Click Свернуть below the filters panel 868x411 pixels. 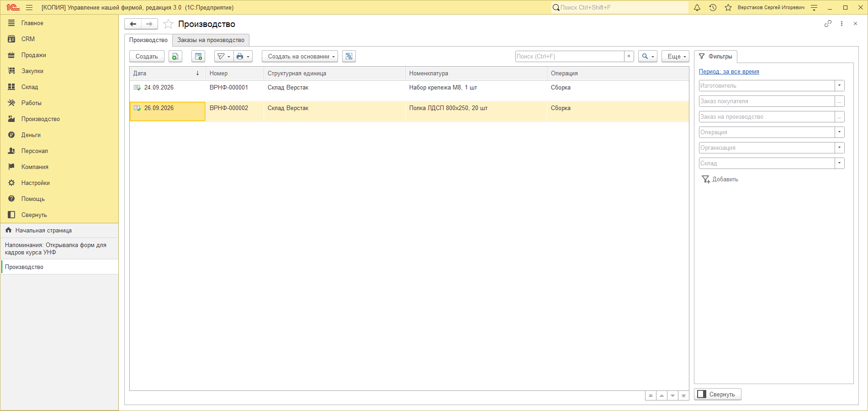coord(718,395)
